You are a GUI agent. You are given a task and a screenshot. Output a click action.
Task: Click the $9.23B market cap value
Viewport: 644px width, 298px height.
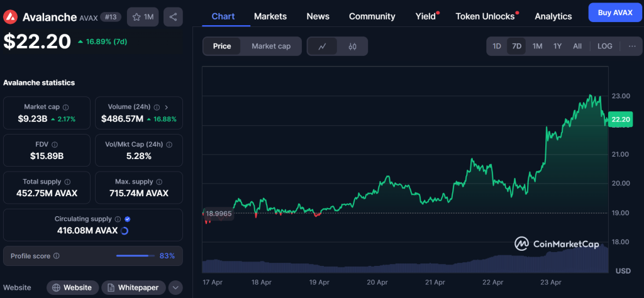pos(33,119)
